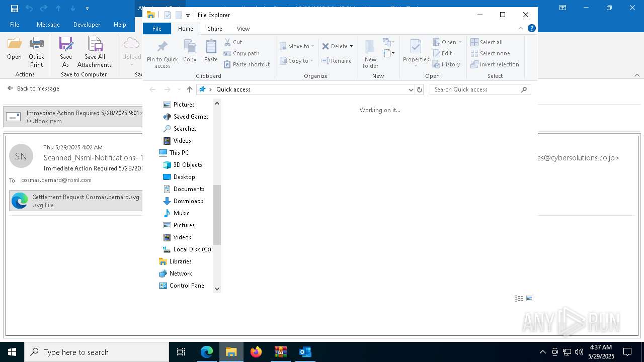
Task: Click Select all in File Explorer
Action: click(487, 42)
